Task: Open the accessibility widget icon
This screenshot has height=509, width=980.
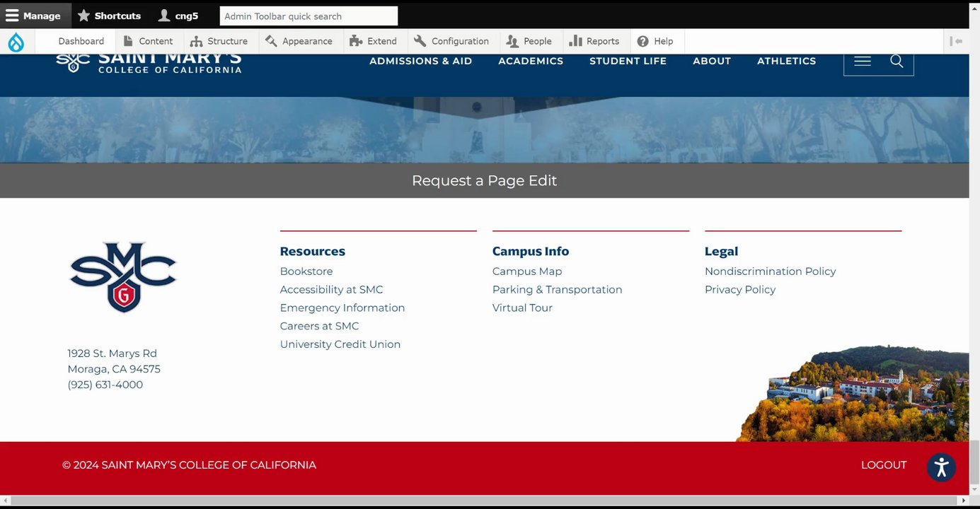Action: click(x=941, y=467)
